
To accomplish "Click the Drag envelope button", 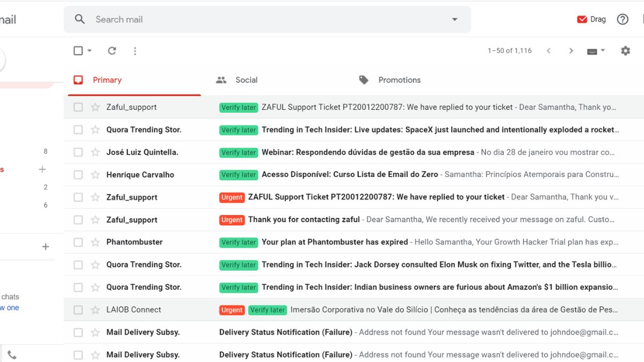I will (591, 19).
